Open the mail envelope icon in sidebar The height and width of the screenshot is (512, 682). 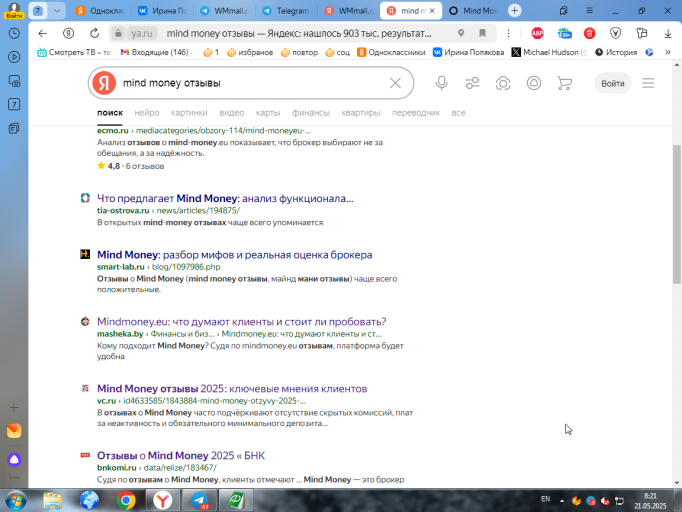(x=14, y=431)
